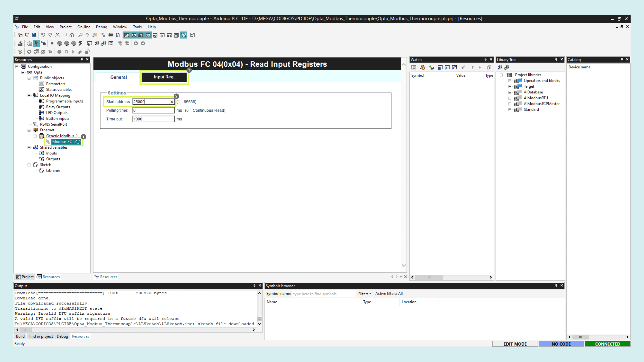Clear Start address with X button
The width and height of the screenshot is (644, 362).
(172, 102)
